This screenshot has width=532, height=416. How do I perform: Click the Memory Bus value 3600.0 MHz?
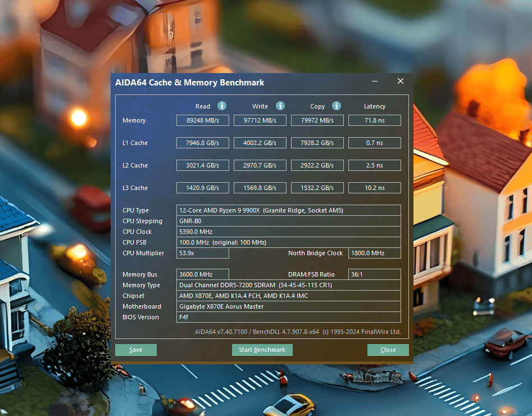click(203, 274)
